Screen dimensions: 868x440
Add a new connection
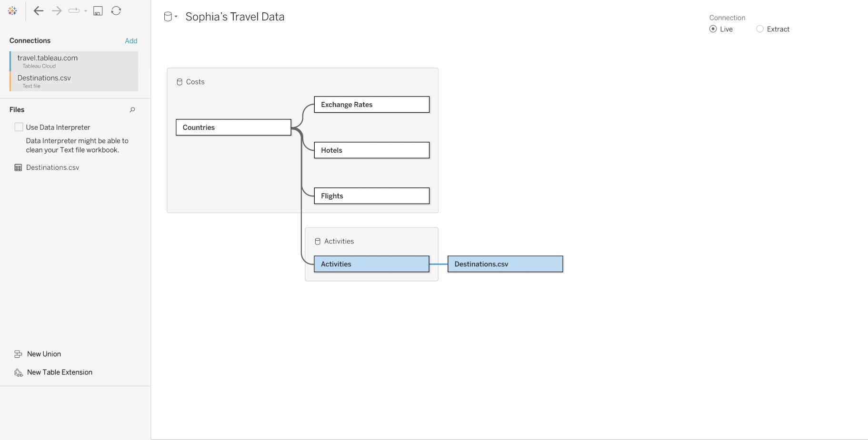point(131,41)
